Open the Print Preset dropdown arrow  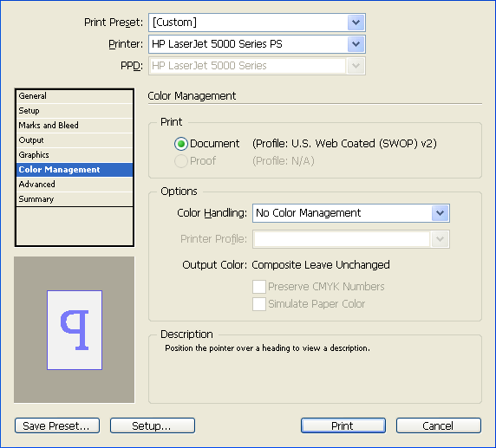[356, 23]
